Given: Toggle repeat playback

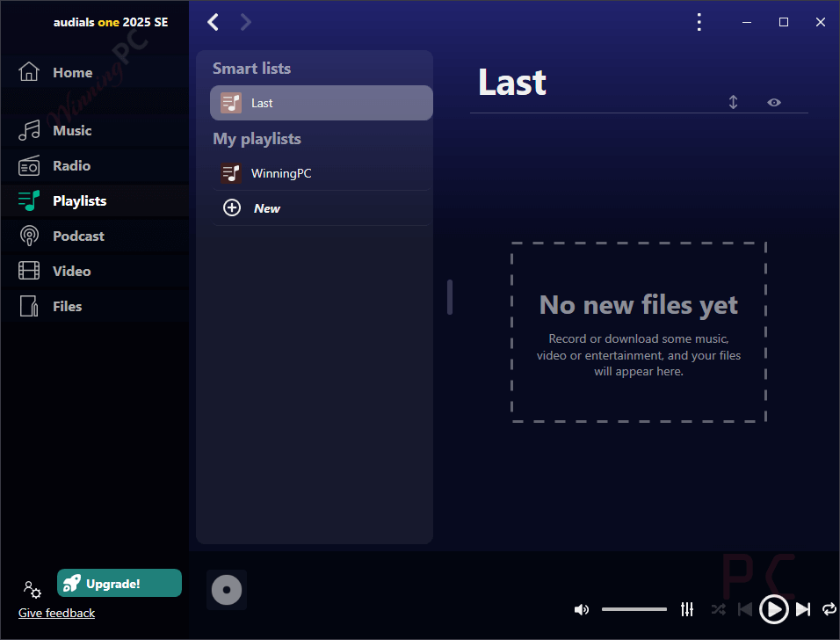Looking at the screenshot, I should pos(829,609).
